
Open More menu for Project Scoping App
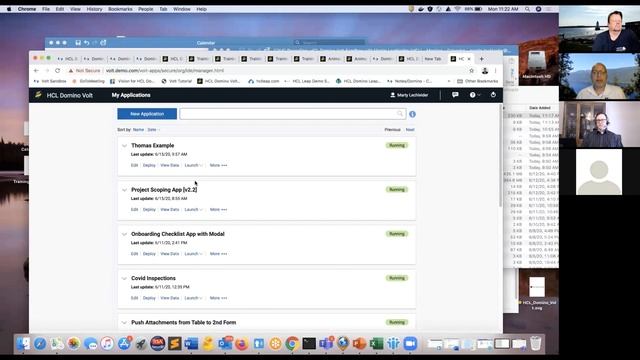coord(218,209)
